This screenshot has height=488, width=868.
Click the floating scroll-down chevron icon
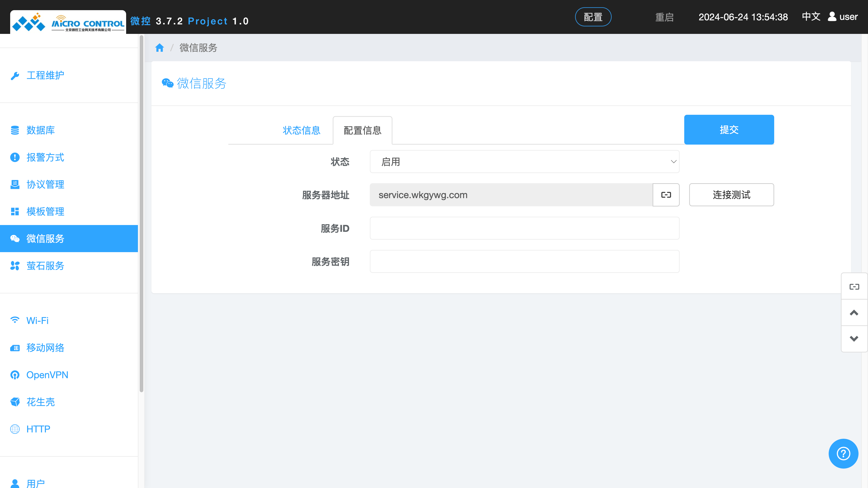[854, 338]
